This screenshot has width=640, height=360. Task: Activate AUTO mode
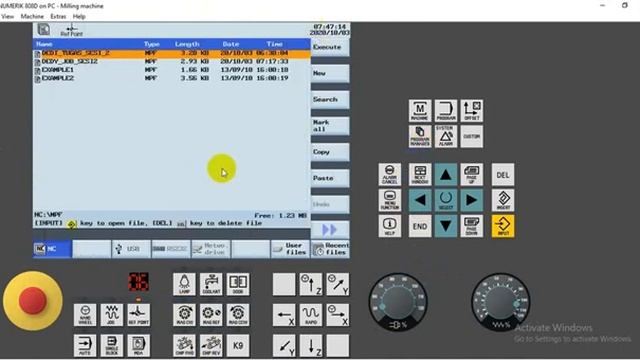[85, 345]
